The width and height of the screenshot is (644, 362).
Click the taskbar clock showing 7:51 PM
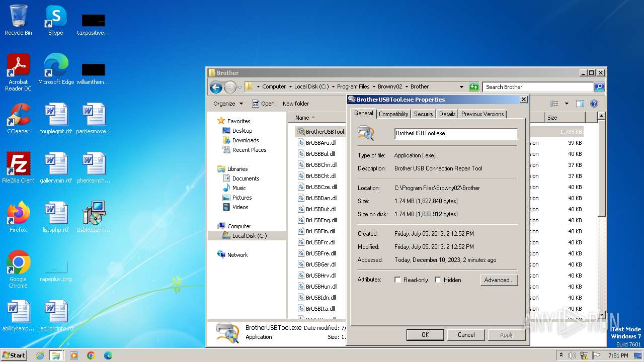618,355
